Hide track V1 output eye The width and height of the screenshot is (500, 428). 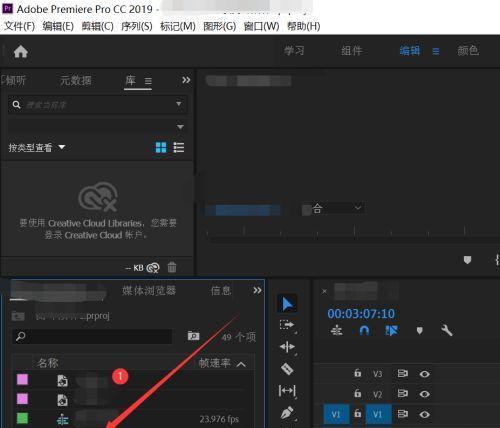[424, 415]
